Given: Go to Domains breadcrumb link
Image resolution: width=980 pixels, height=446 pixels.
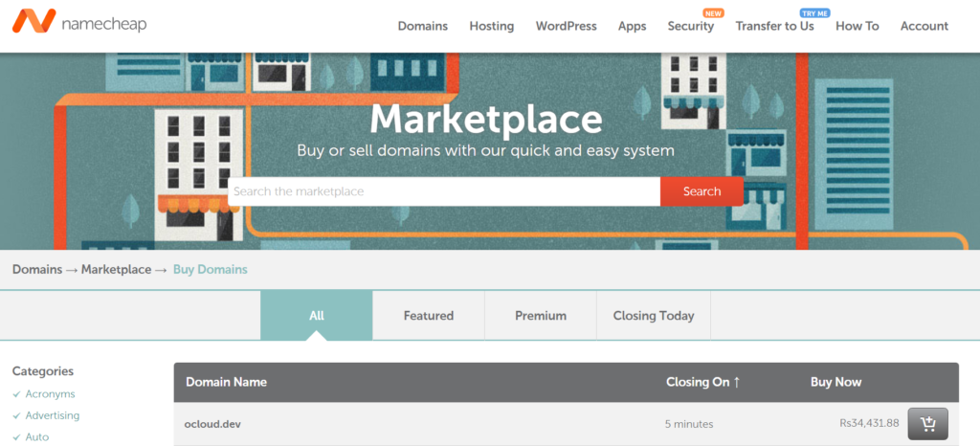Looking at the screenshot, I should 37,270.
